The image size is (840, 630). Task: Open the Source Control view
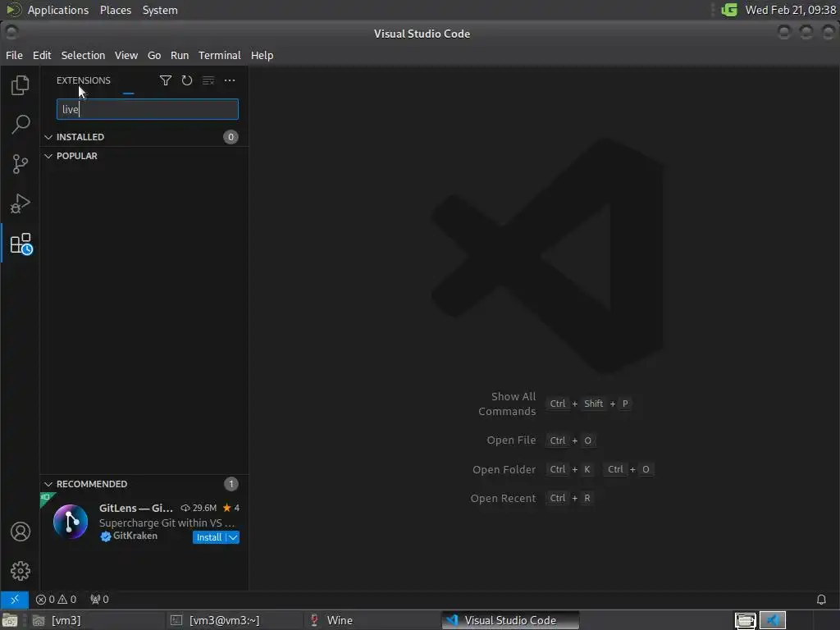21,164
